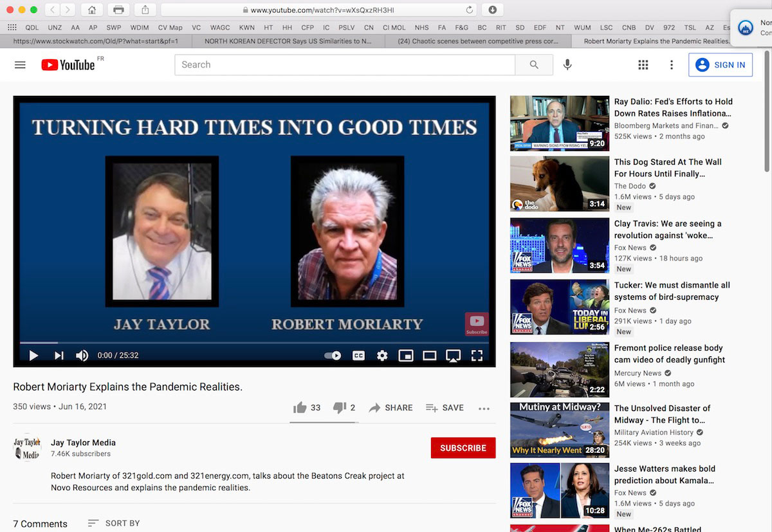Viewport: 772px width, 532px height.
Task: Click the "7 Comments" heading
Action: tap(41, 524)
